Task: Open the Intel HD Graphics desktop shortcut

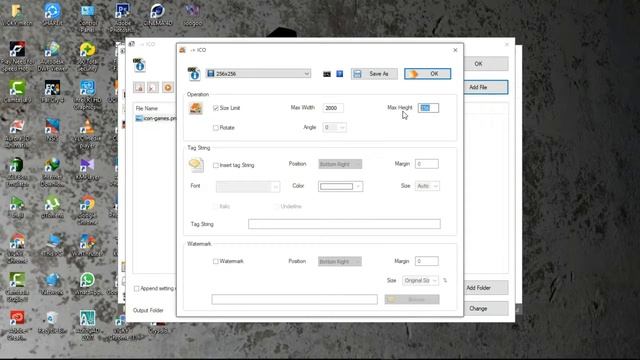Action: (x=87, y=95)
